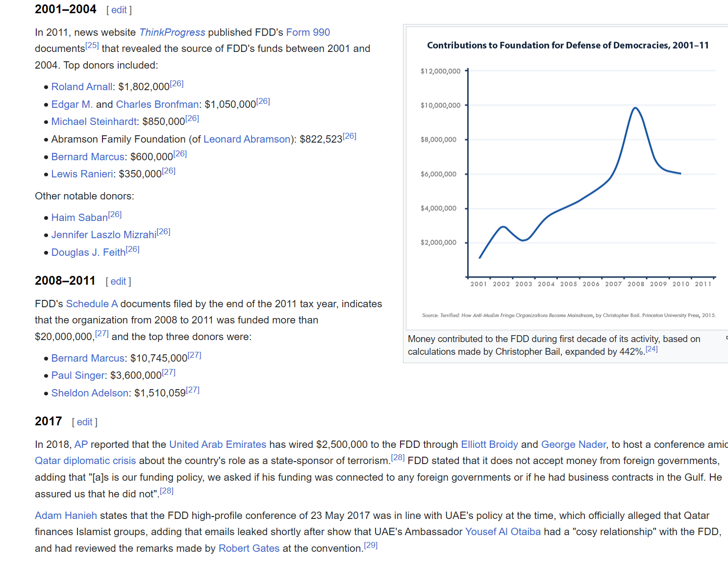
Task: Open Haim Saban's article
Action: click(x=79, y=218)
